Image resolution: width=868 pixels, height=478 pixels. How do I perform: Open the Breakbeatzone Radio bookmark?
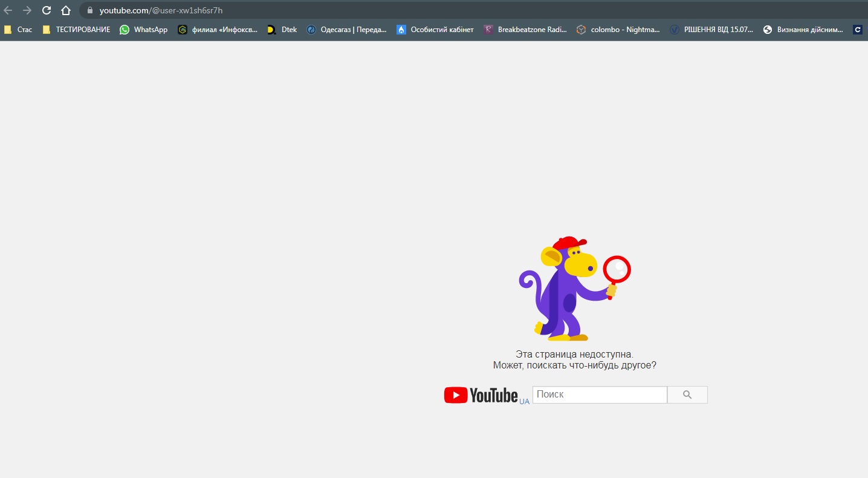pos(525,30)
